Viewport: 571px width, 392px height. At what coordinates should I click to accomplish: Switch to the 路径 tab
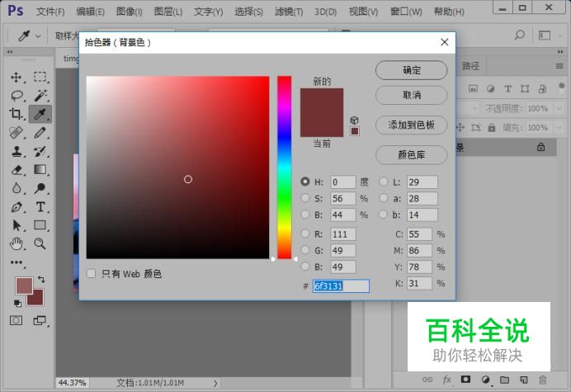point(470,66)
